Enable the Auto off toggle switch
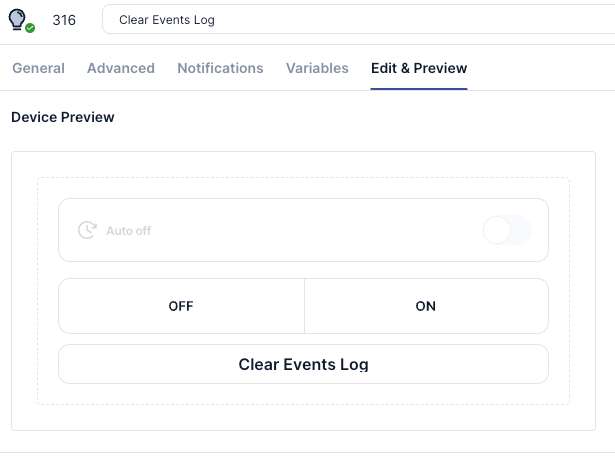This screenshot has height=463, width=615. [506, 230]
